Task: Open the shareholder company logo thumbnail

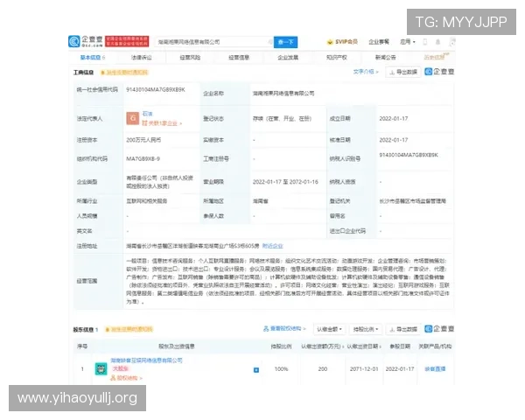Action: point(101,368)
